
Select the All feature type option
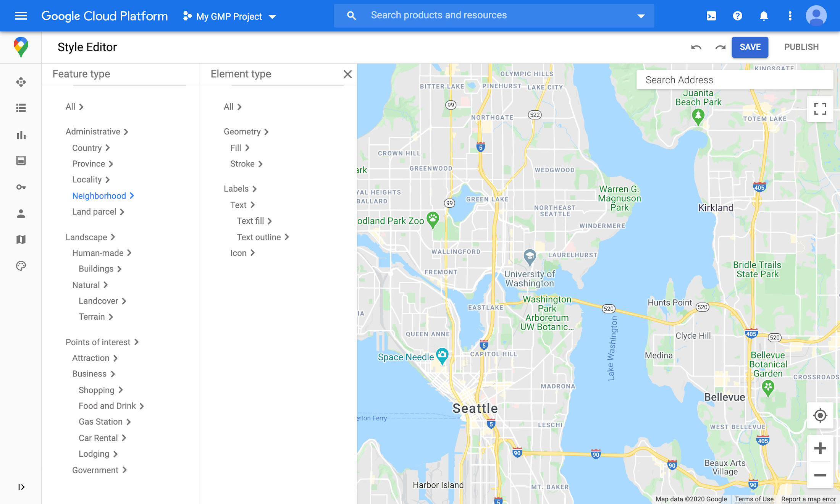pyautogui.click(x=69, y=106)
